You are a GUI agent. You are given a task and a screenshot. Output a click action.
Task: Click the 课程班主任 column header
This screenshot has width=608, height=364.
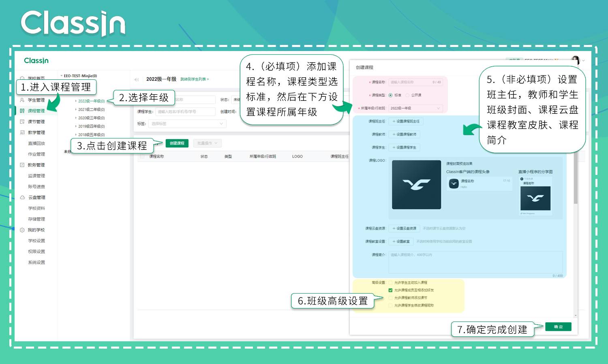tap(340, 156)
